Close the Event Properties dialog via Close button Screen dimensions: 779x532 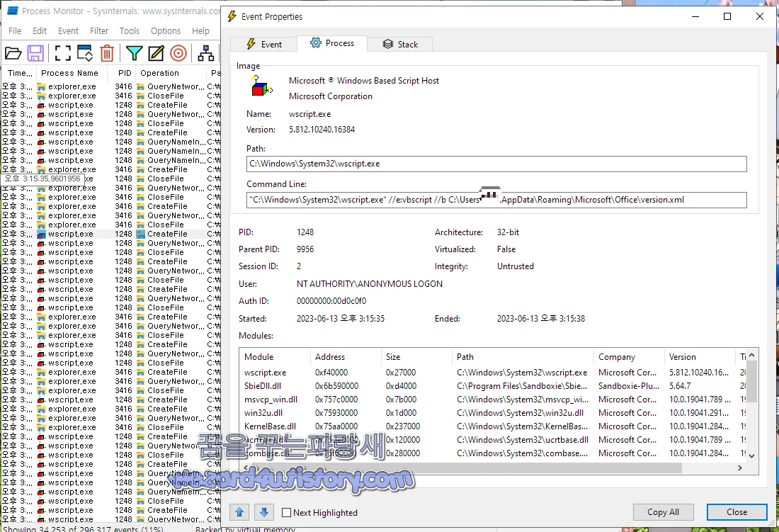(737, 511)
